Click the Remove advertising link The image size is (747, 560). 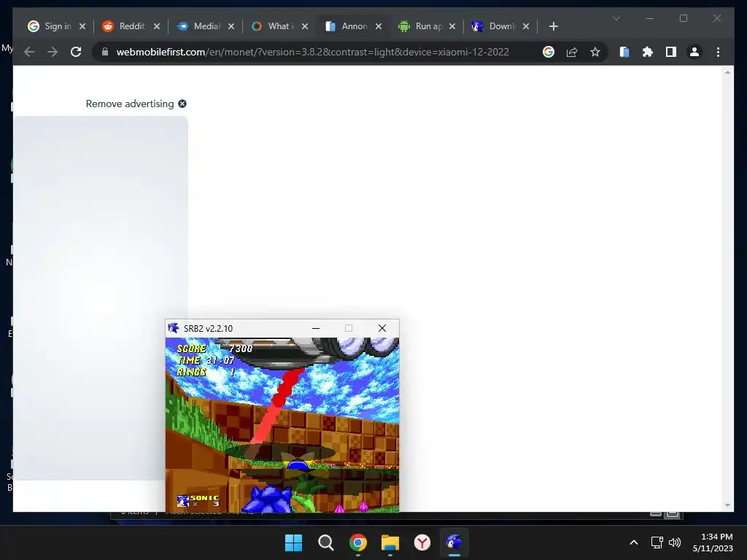pyautogui.click(x=130, y=104)
